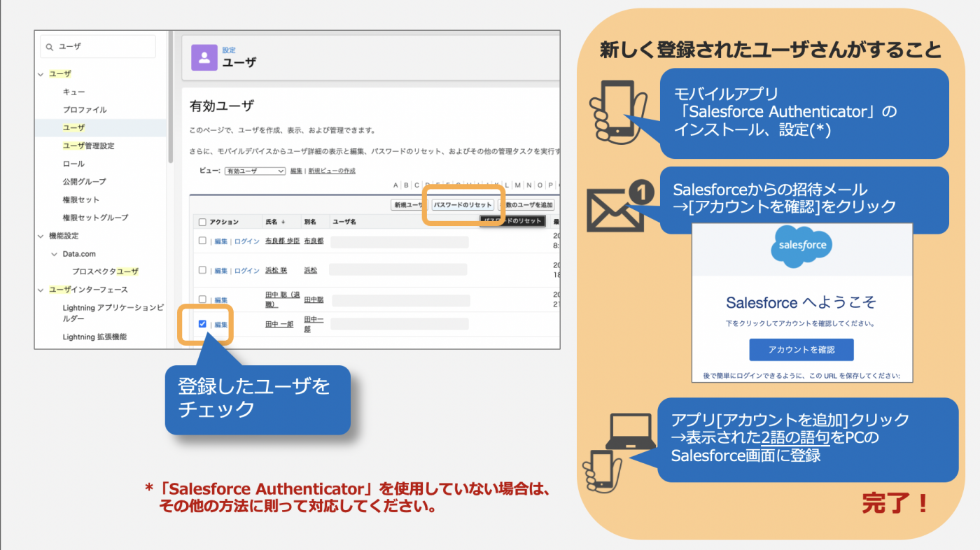Click 編集 in the 田中 一郎 row
The image size is (980, 550).
coord(220,325)
